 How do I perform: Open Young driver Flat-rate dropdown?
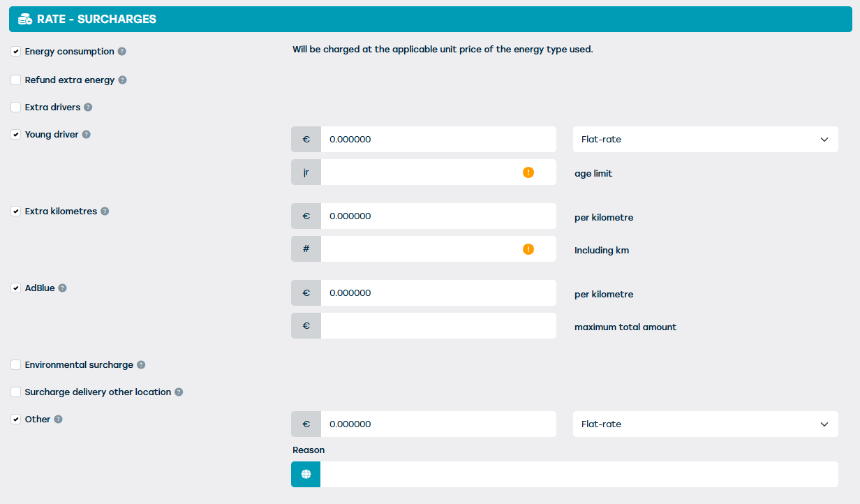point(705,140)
